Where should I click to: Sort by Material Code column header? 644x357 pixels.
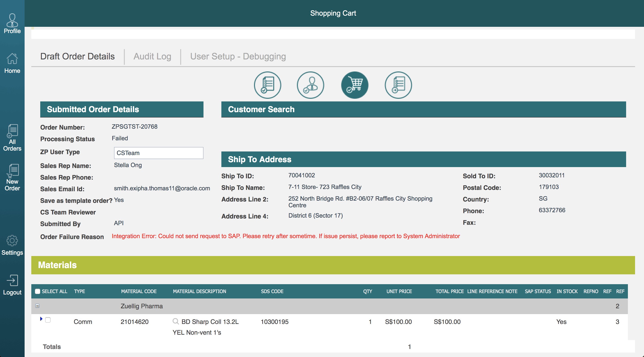point(139,291)
